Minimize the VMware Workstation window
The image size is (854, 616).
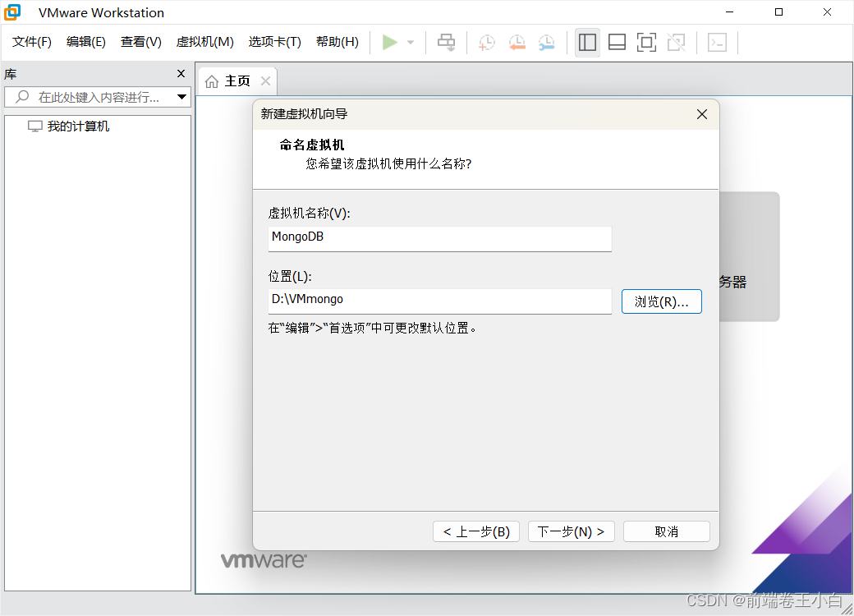tap(730, 12)
